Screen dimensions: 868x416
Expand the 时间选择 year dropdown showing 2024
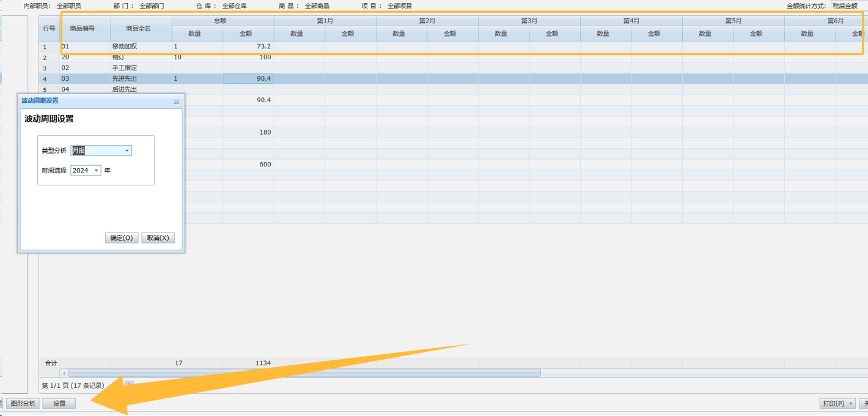(x=97, y=171)
